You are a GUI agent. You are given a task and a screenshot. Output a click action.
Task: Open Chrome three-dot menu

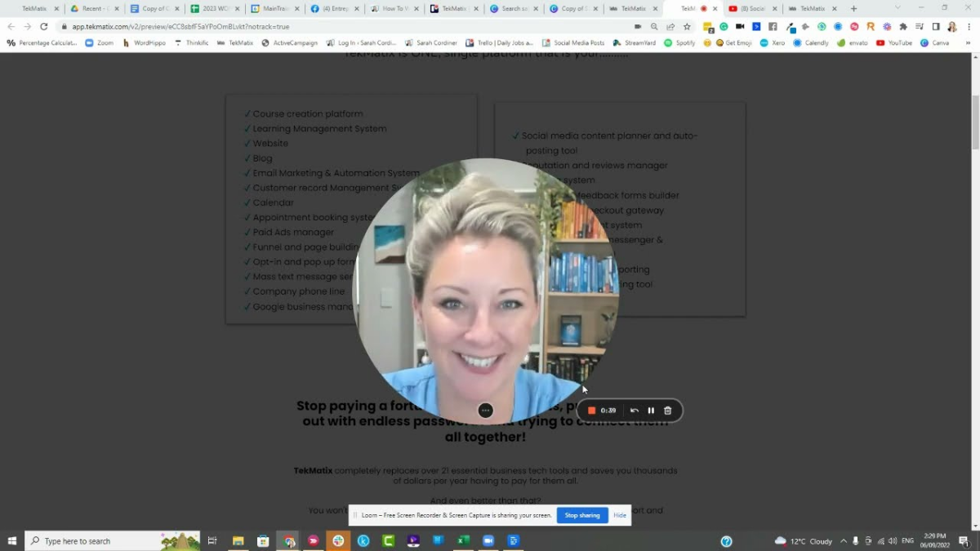[969, 26]
